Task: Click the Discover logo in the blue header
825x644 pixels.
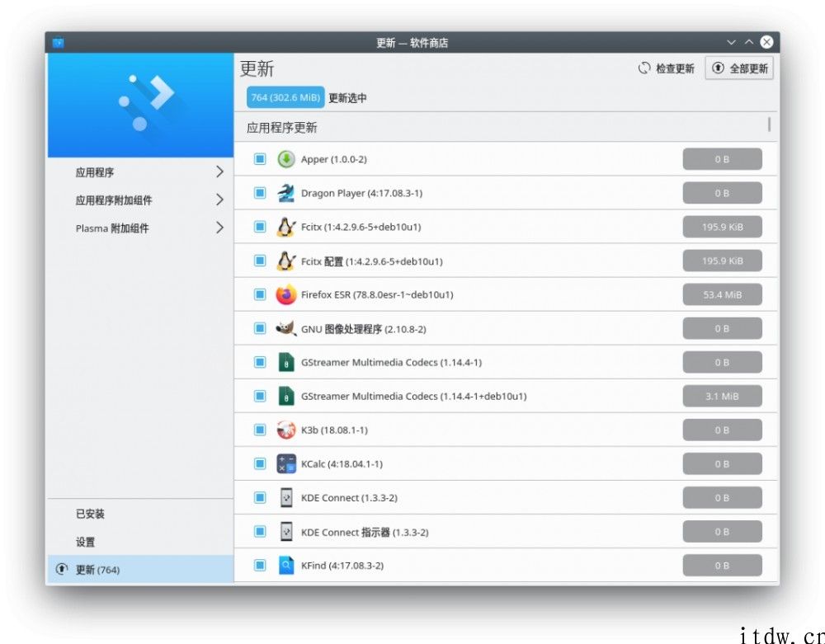Action: tap(146, 102)
